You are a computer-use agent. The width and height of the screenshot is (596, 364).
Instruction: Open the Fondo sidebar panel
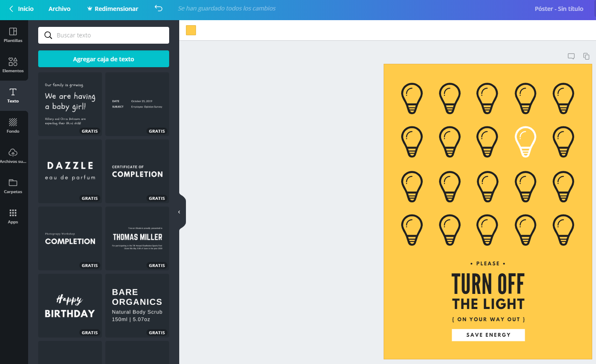(13, 126)
